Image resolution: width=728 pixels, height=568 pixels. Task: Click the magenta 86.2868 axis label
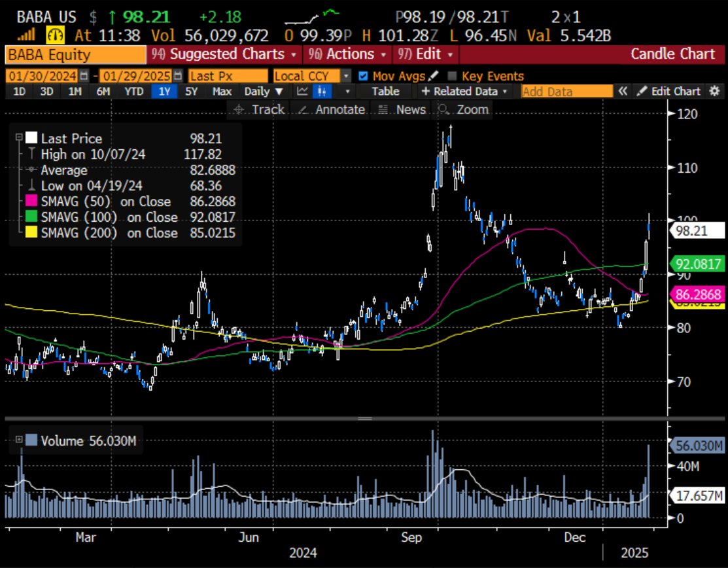[696, 294]
